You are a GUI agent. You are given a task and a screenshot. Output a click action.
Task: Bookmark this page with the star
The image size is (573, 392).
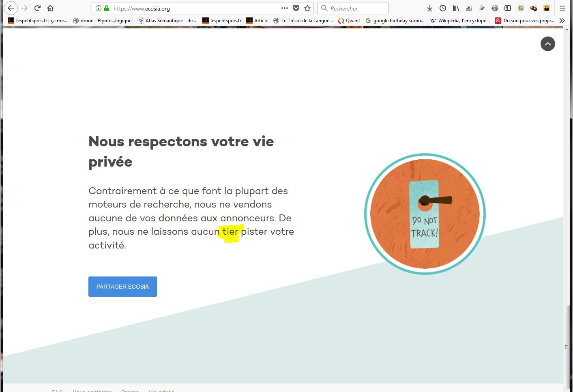(x=307, y=8)
